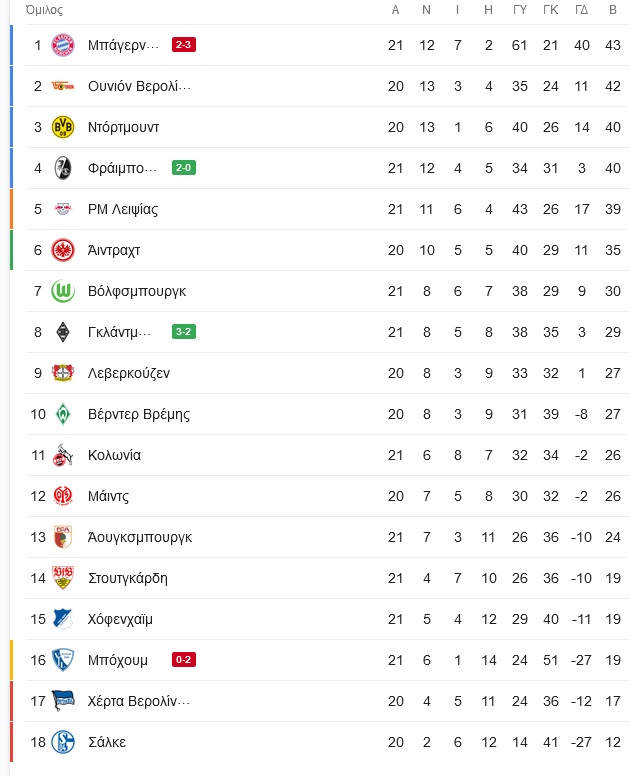Select the Stuttgart VfB crest
The image size is (629, 776).
(63, 578)
